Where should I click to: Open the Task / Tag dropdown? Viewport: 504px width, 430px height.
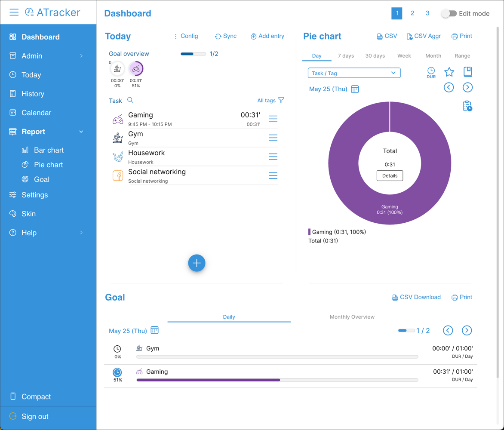354,73
